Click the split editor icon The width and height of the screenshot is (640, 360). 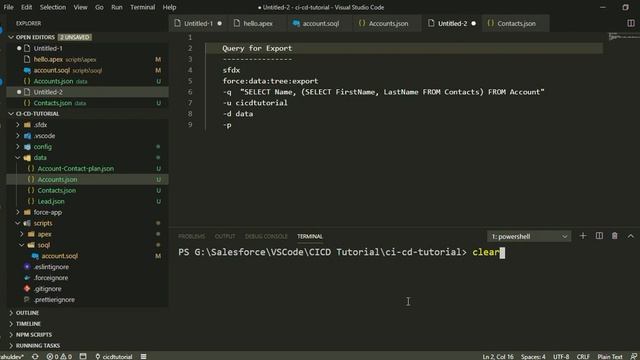(x=631, y=23)
